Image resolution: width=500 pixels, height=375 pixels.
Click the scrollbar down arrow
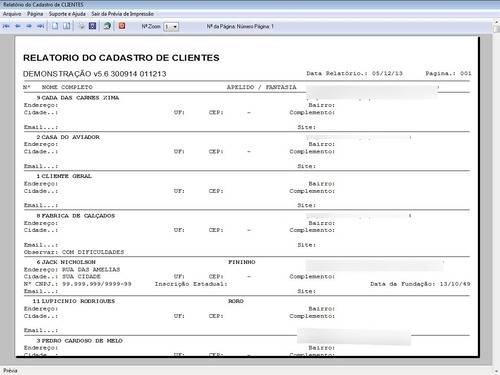click(x=496, y=370)
